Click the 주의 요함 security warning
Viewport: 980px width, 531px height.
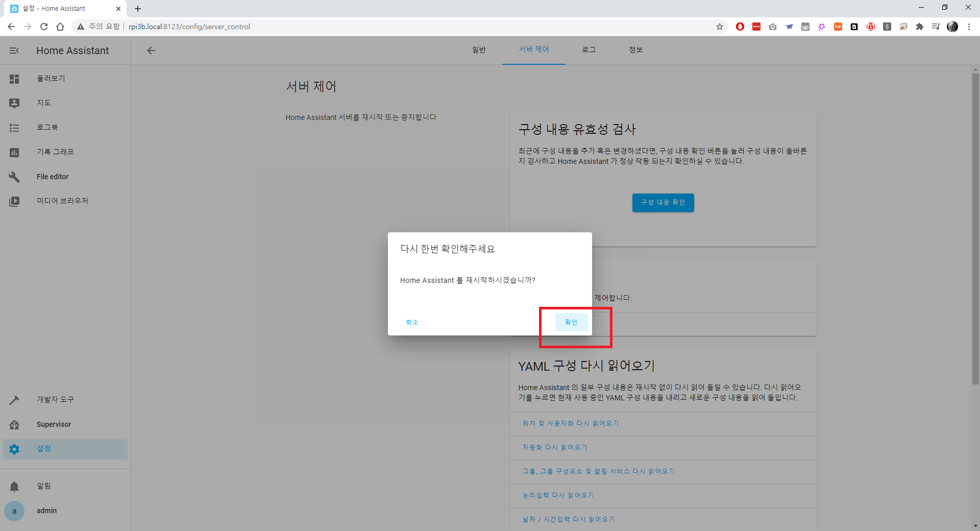click(98, 27)
